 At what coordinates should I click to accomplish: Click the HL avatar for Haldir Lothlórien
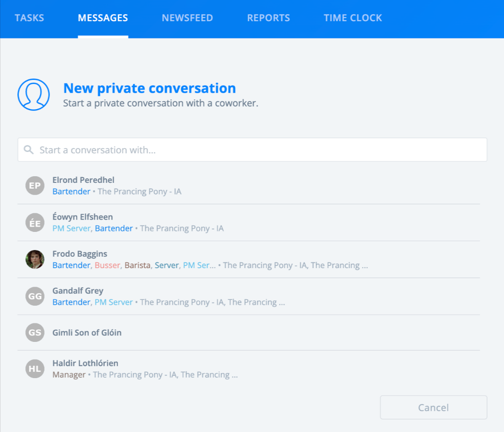(x=35, y=369)
